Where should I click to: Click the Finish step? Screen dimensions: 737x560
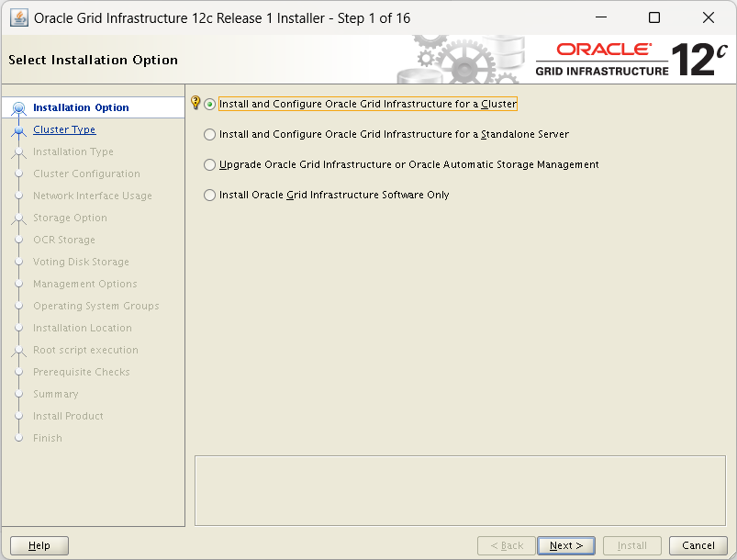click(x=48, y=438)
